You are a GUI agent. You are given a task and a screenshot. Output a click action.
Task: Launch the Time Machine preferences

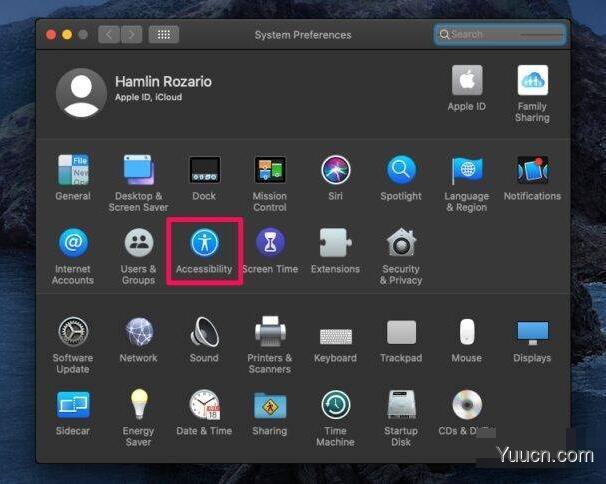[x=336, y=405]
